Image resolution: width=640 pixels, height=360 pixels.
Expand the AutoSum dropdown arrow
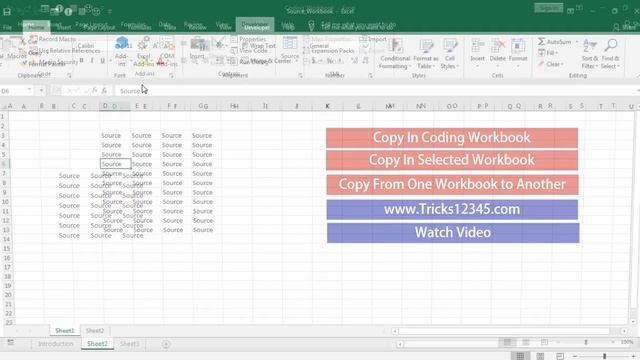point(577,42)
